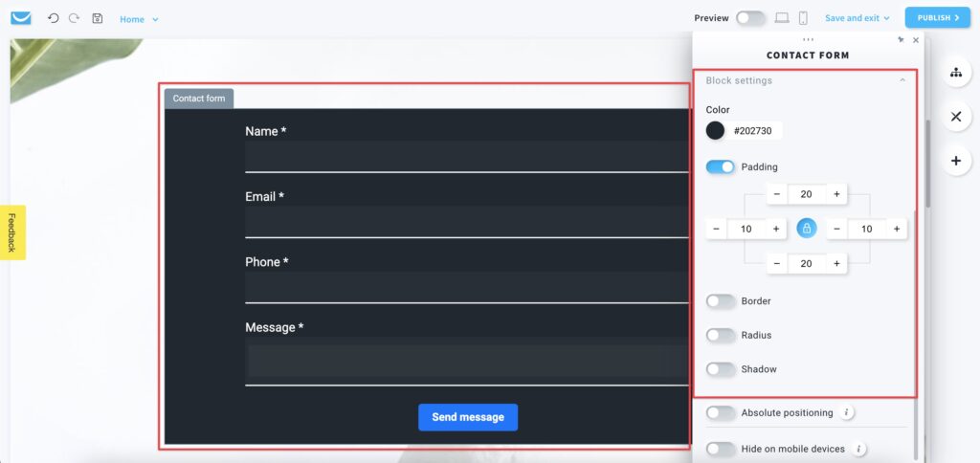Open the block color picker swatch
The height and width of the screenshot is (463, 980).
(715, 131)
